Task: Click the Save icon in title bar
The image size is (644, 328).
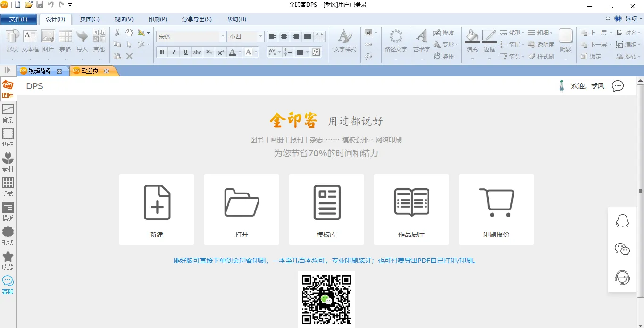Action: (x=40, y=5)
